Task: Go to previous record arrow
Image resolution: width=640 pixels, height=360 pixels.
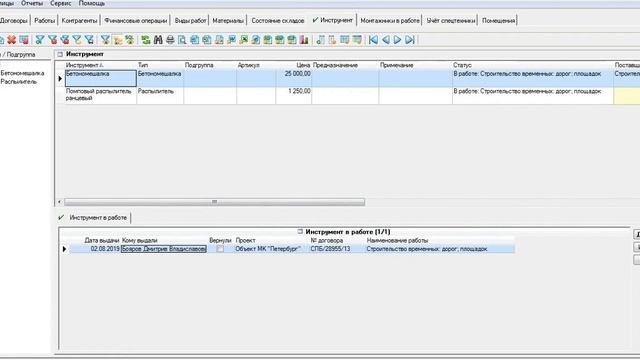Action: pos(385,40)
